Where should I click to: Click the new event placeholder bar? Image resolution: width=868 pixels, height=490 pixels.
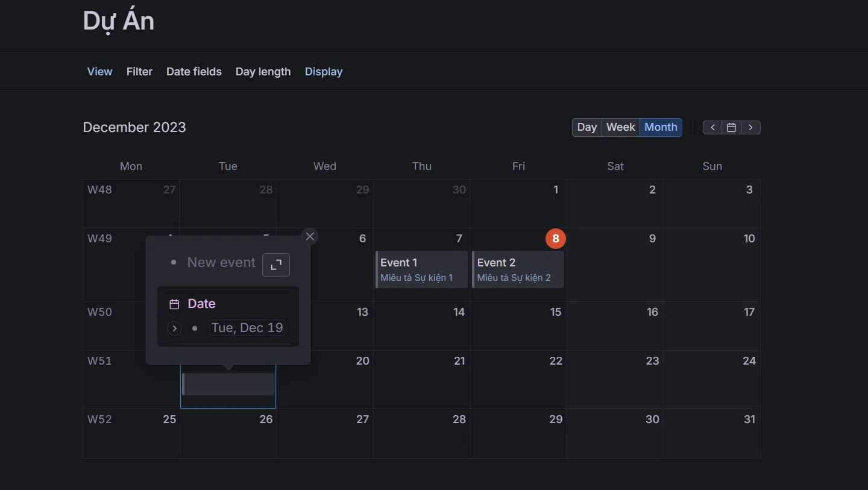(x=228, y=384)
